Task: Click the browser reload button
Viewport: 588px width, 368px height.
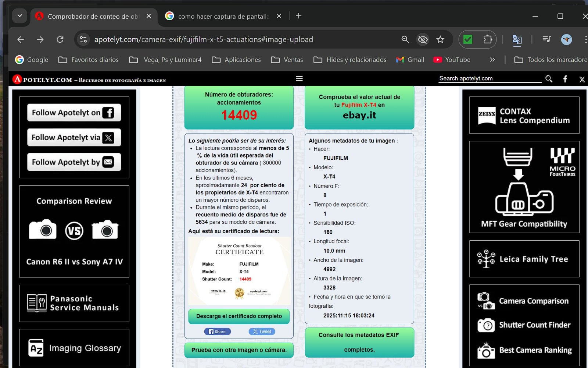Action: pyautogui.click(x=60, y=39)
